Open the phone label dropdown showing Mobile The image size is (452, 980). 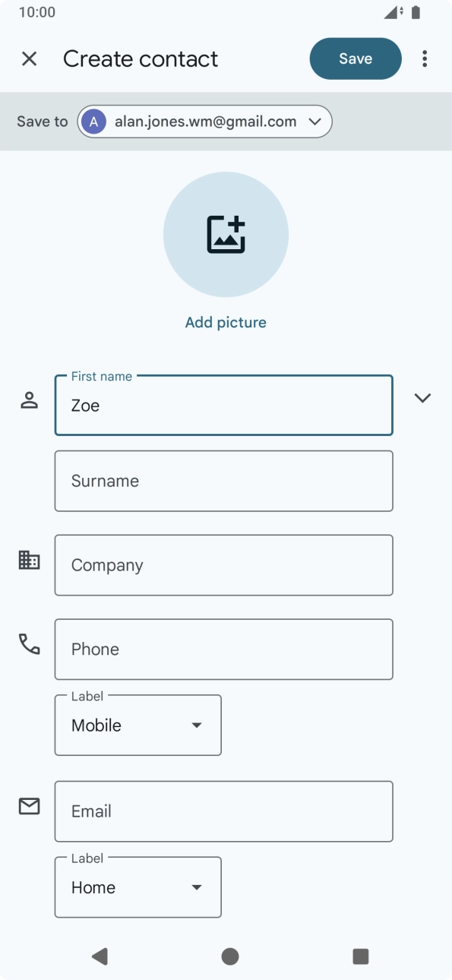click(137, 725)
